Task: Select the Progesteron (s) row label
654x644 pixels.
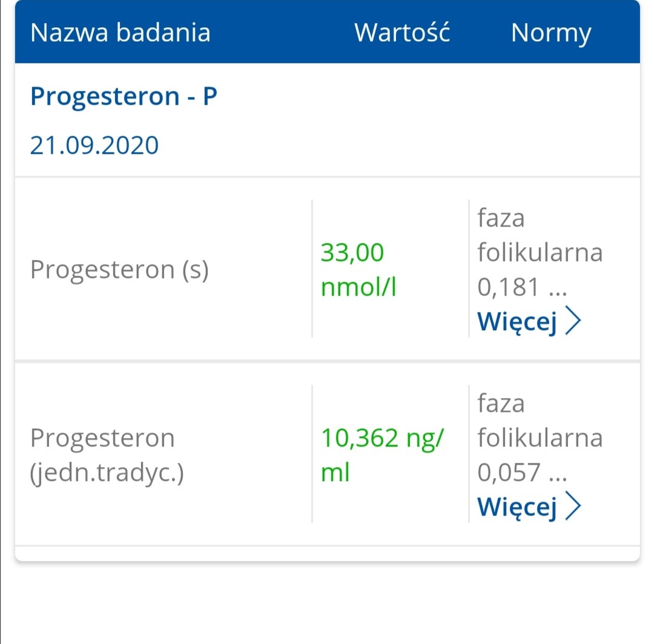Action: click(x=119, y=270)
